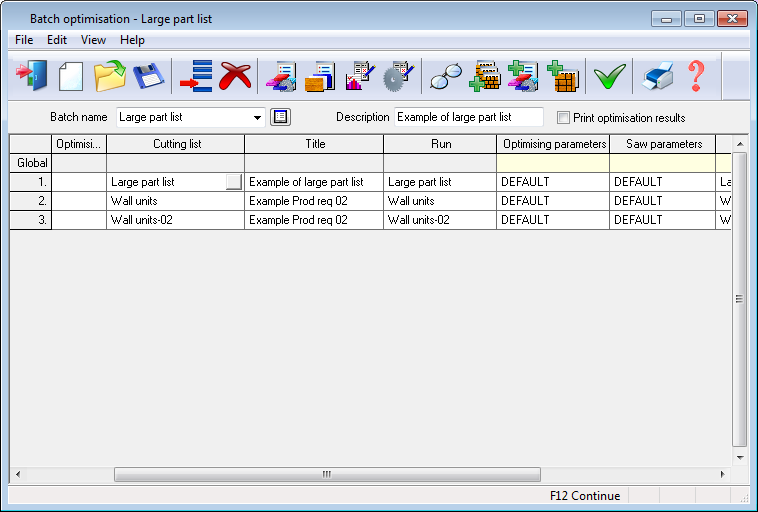Save batch using floppy disk icon
758x512 pixels.
point(148,76)
